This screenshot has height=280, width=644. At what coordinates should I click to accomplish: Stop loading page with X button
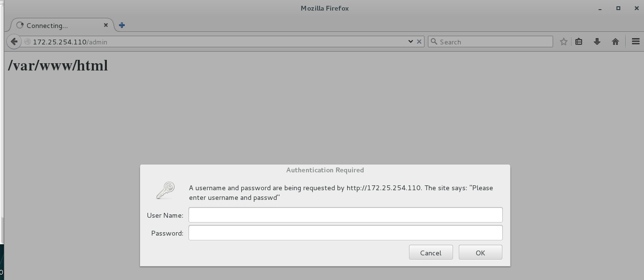[x=419, y=42]
